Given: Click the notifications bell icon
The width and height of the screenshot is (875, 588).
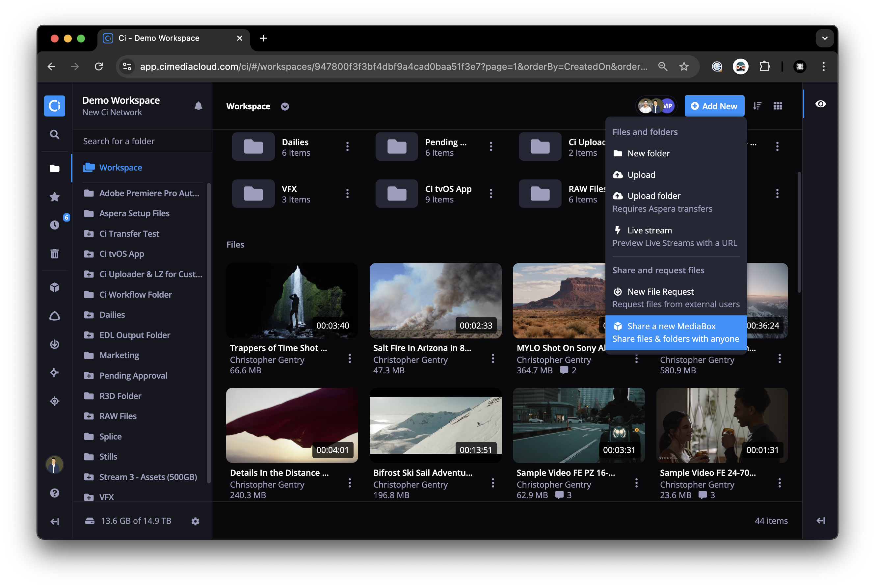Looking at the screenshot, I should (x=198, y=106).
